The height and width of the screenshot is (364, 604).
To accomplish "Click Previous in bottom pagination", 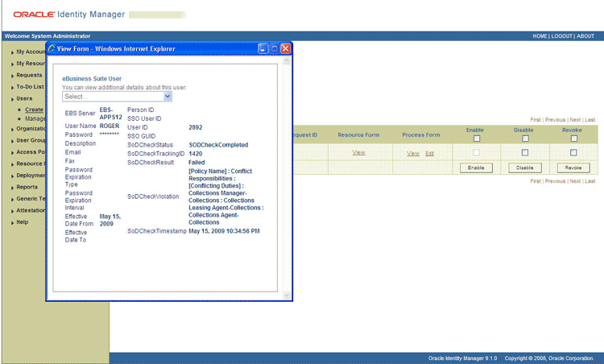I will click(x=555, y=181).
